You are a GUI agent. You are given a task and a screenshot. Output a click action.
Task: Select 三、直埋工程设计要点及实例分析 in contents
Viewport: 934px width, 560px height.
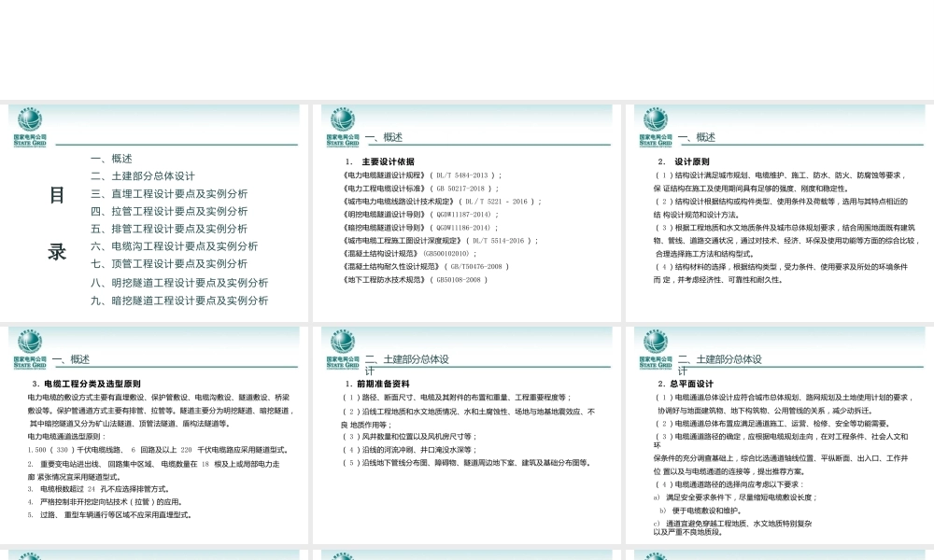[x=168, y=194]
